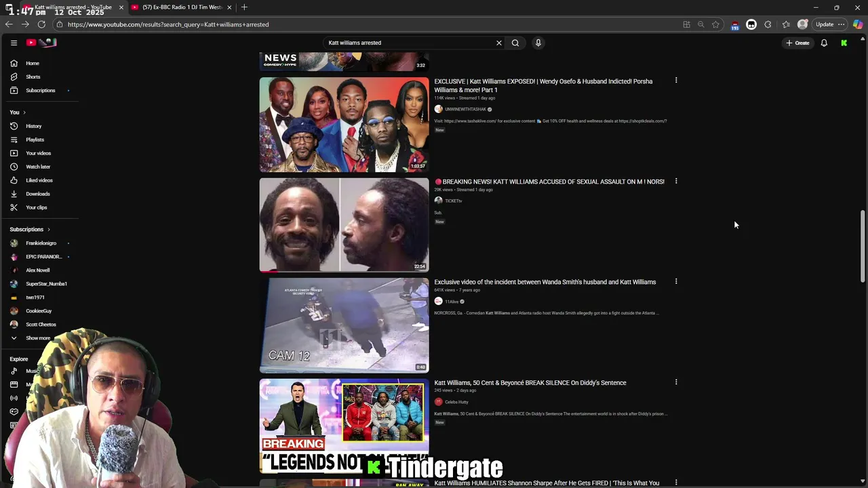Open the YouTube hamburger guide menu
The height and width of the screenshot is (488, 868).
[x=14, y=43]
